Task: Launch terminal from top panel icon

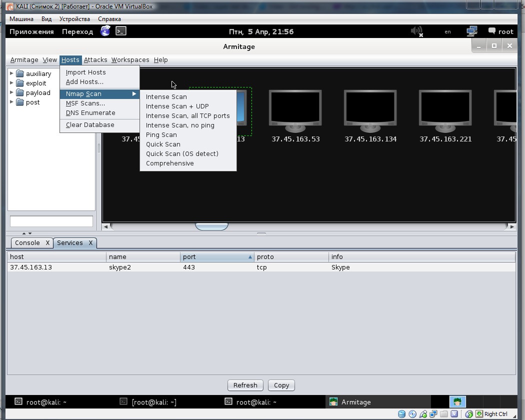Action: 121,31
